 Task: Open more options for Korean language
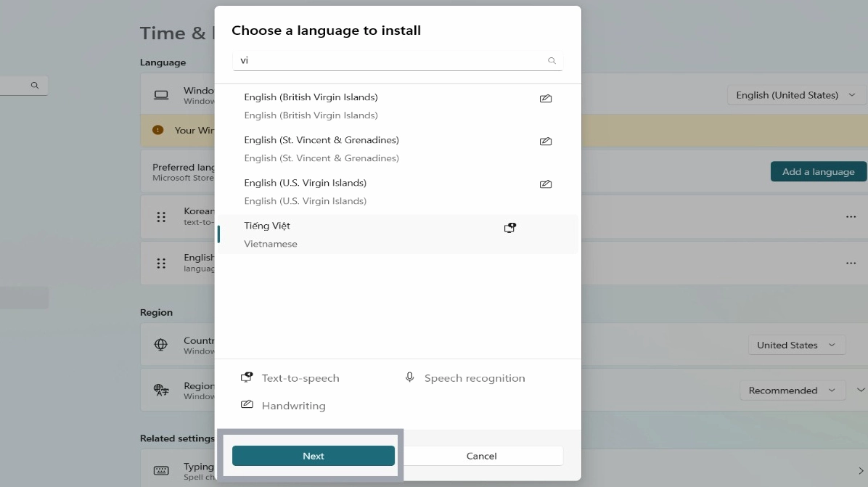point(851,217)
